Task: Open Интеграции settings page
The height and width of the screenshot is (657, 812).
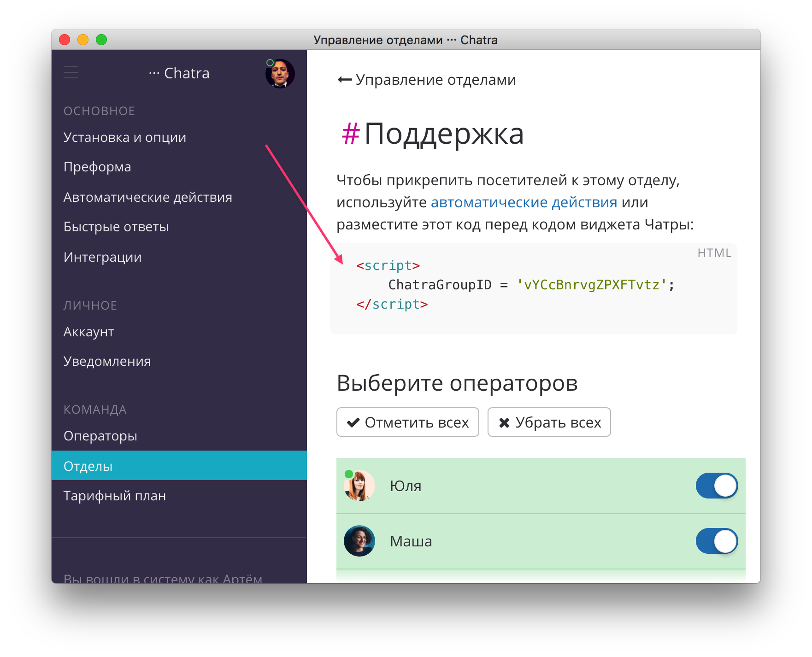Action: [x=103, y=257]
